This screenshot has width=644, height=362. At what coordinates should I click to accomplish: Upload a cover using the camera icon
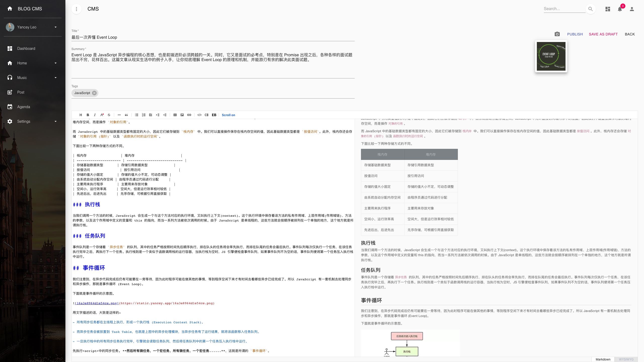[557, 34]
